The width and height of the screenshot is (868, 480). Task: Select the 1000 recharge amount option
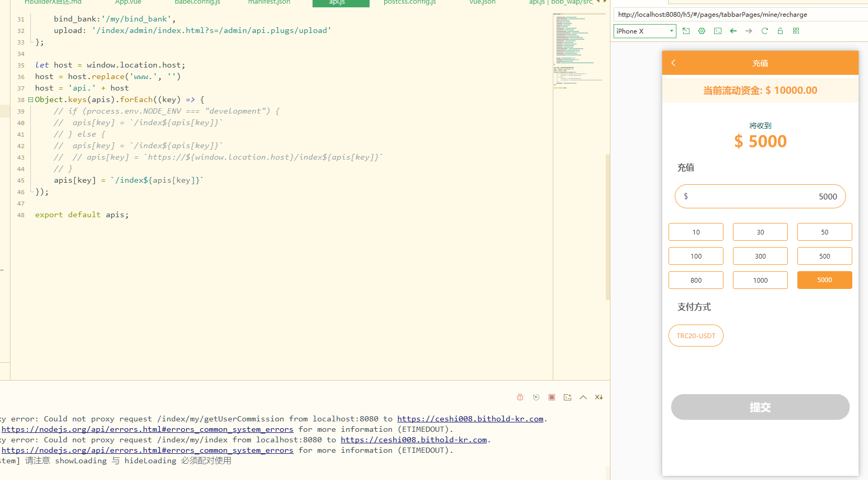(760, 280)
